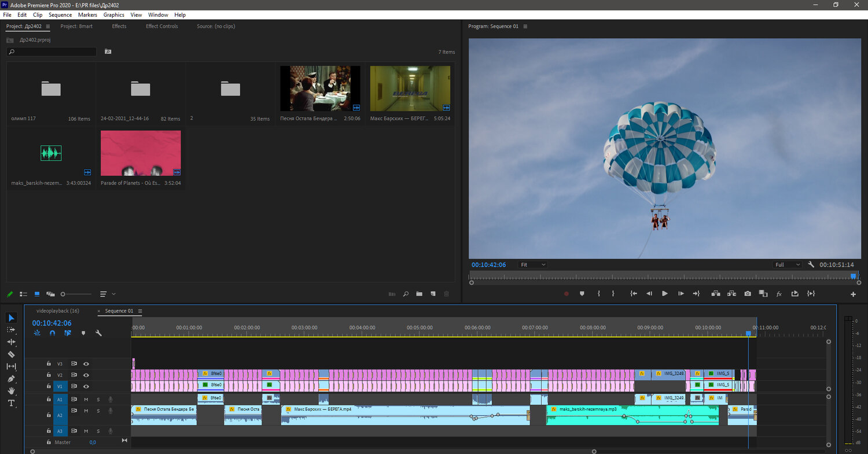The image size is (868, 454).
Task: Open the Fit zoom level dropdown
Action: (532, 264)
